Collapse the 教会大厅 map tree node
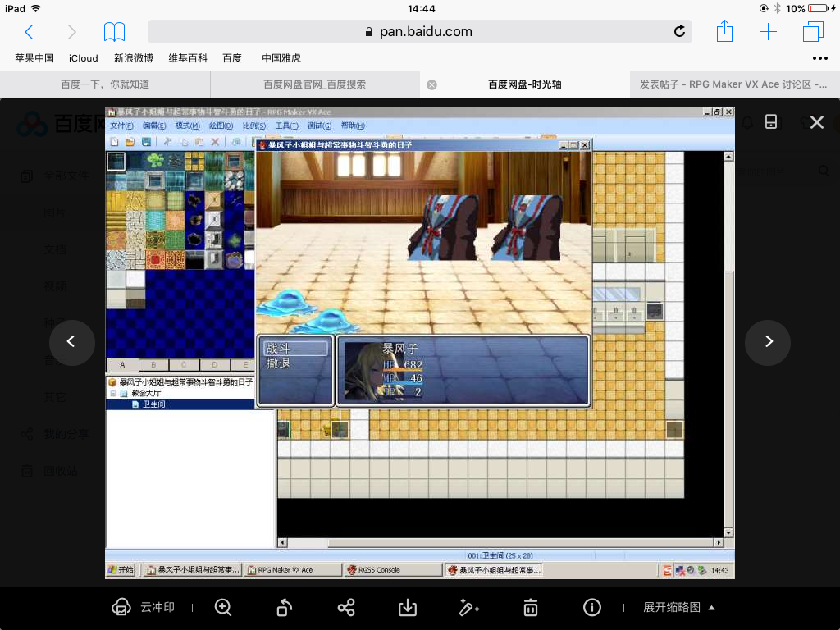840x630 pixels. point(113,393)
